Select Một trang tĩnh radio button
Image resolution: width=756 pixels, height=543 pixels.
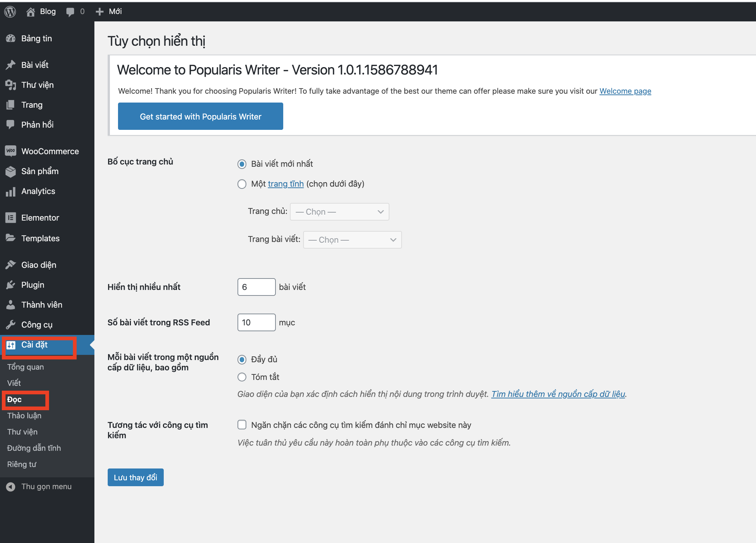point(241,184)
